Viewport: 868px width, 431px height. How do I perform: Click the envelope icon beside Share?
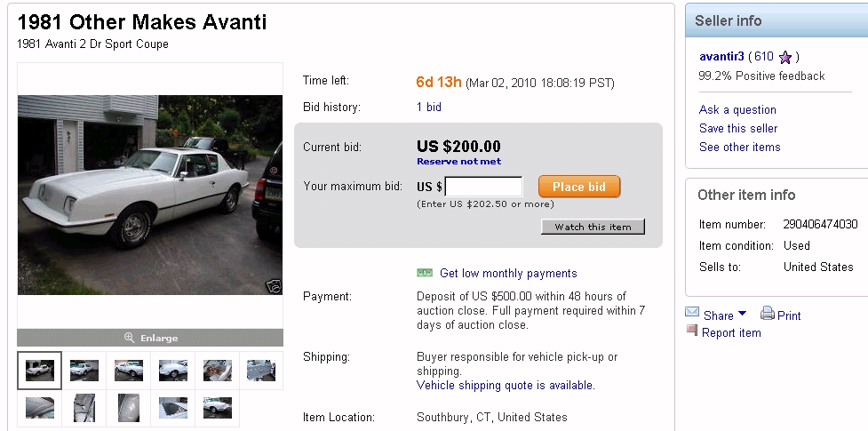pos(692,313)
